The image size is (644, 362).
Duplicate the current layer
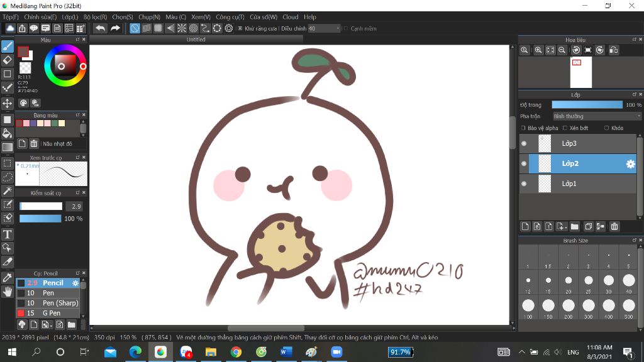588,226
